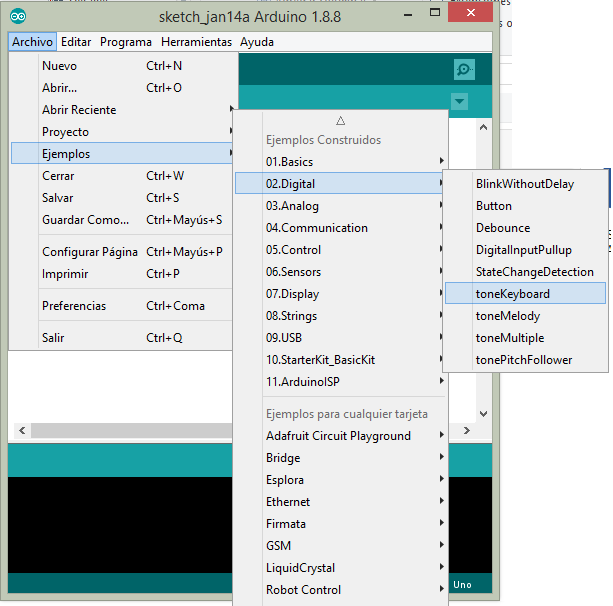This screenshot has height=606, width=613.
Task: Click the Arduino logo in title bar
Action: [19, 16]
